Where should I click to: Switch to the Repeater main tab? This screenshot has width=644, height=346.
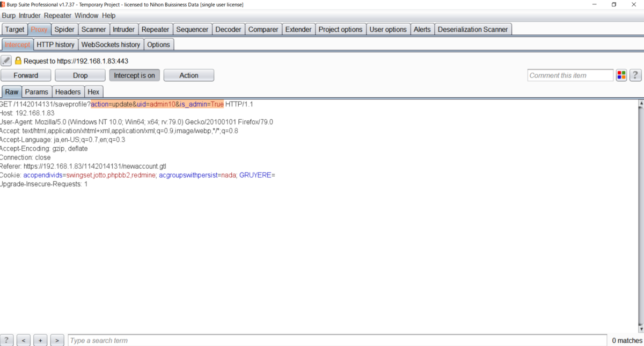156,29
